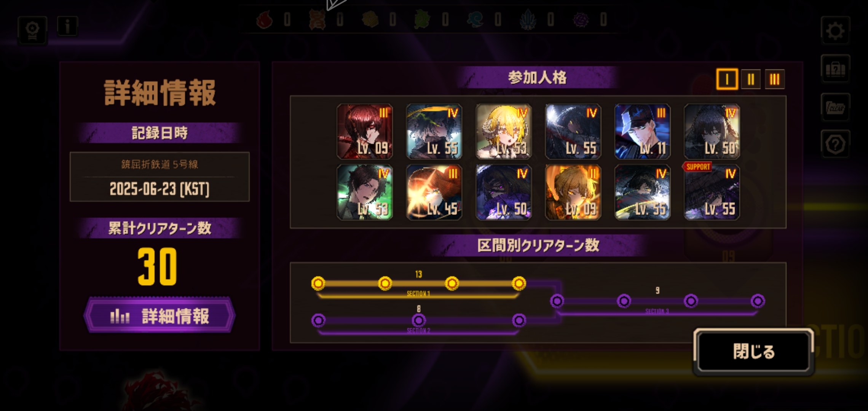Click the CLEAR folder icon
Viewport: 868px width, 411px height.
(x=835, y=107)
